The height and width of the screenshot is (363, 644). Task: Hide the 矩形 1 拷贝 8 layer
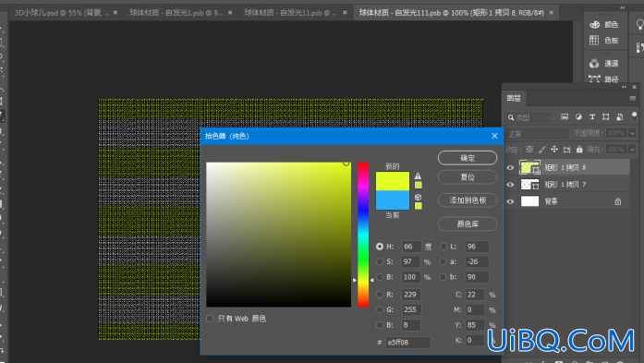[510, 167]
